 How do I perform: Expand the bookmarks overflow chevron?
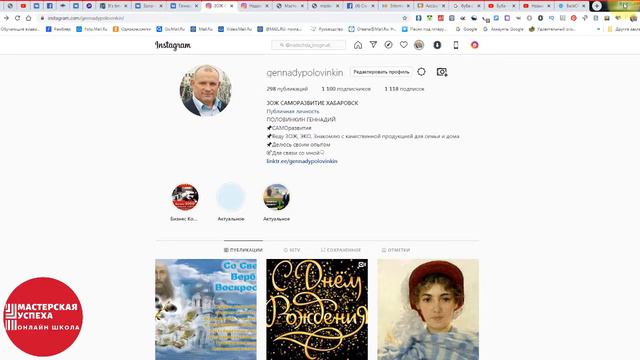click(598, 29)
